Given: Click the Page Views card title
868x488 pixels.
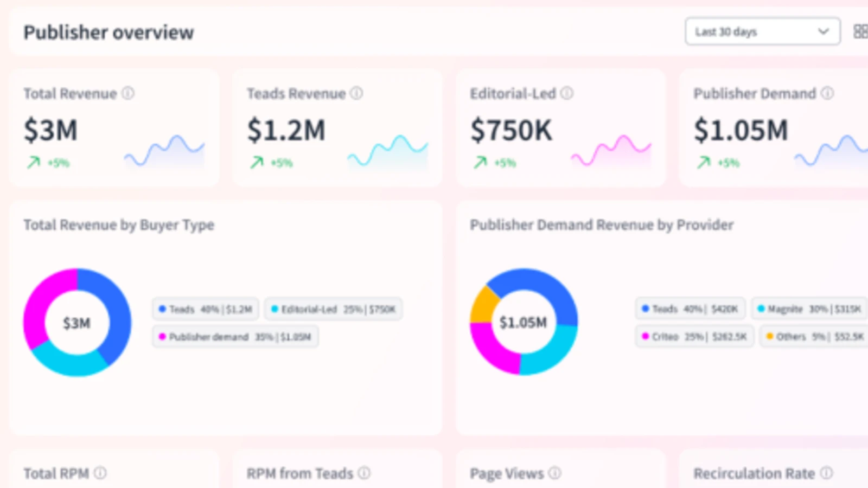Looking at the screenshot, I should [507, 474].
